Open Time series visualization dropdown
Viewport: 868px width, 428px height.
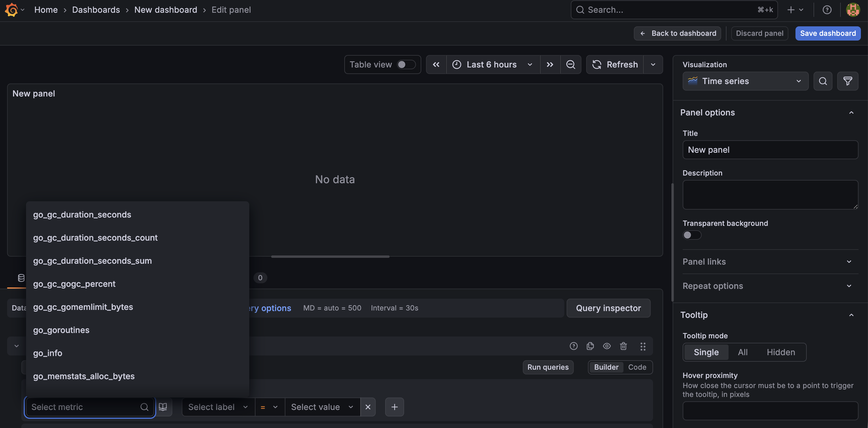pyautogui.click(x=745, y=81)
